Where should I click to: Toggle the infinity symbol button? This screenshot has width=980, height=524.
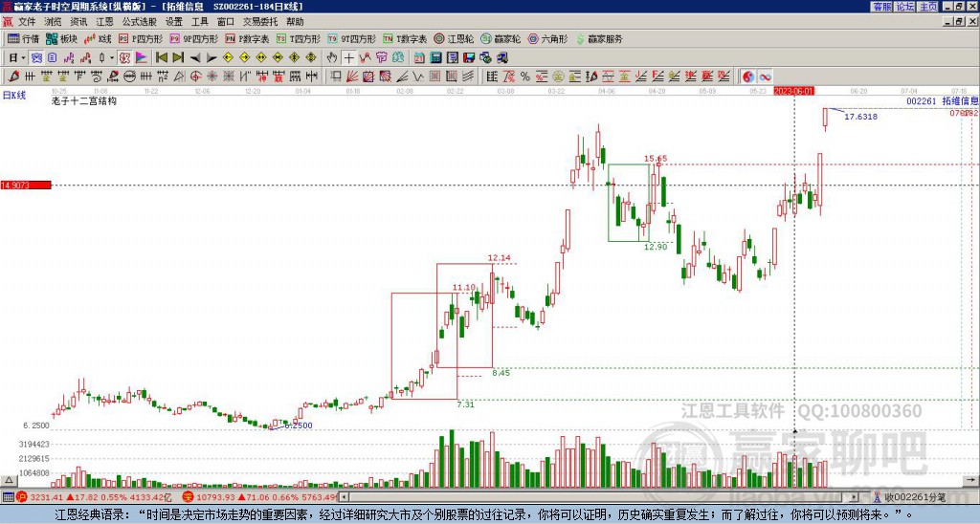click(765, 76)
